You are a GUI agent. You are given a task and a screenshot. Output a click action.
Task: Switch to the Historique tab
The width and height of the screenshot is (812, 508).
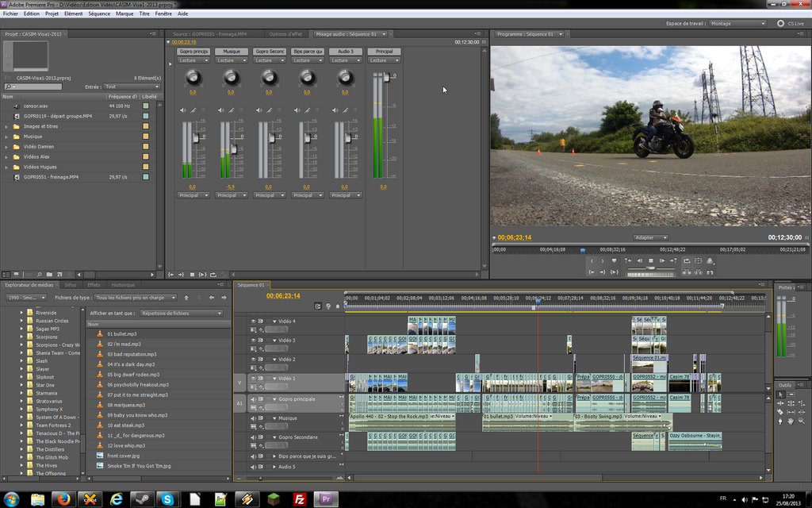(x=123, y=285)
